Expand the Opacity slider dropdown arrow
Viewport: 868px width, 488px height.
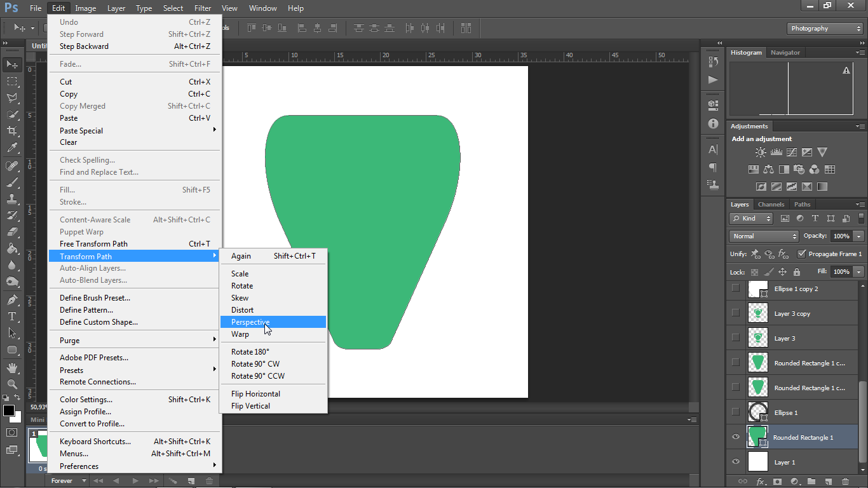(859, 236)
